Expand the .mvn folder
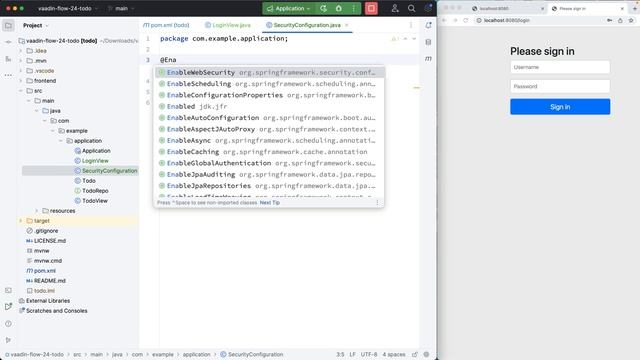The height and width of the screenshot is (360, 640). pyautogui.click(x=20, y=61)
